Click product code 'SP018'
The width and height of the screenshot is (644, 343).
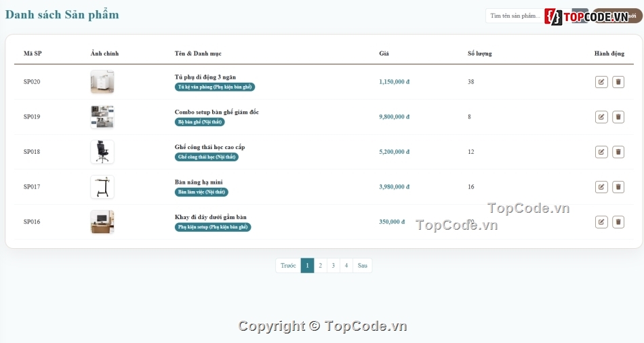32,152
